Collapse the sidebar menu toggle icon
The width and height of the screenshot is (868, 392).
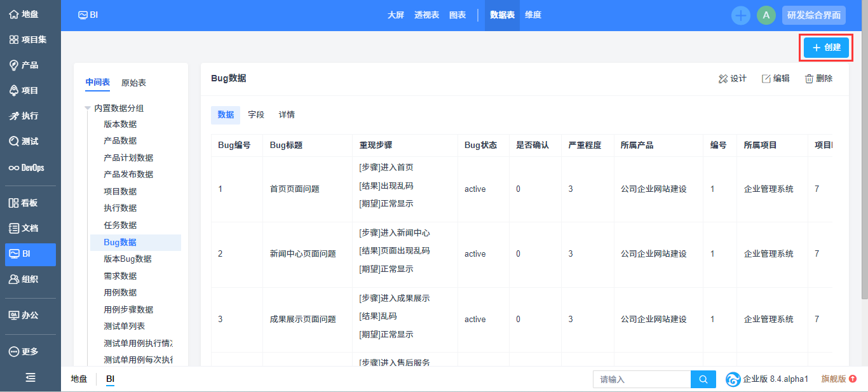click(x=30, y=377)
